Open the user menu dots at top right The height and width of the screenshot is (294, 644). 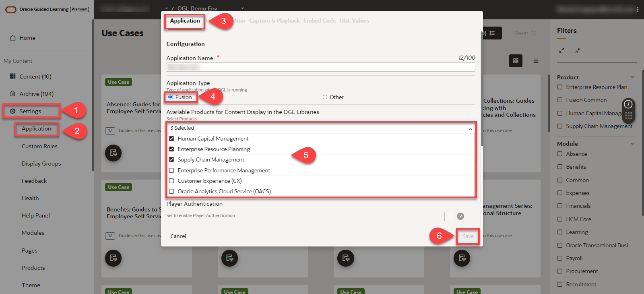(x=638, y=9)
